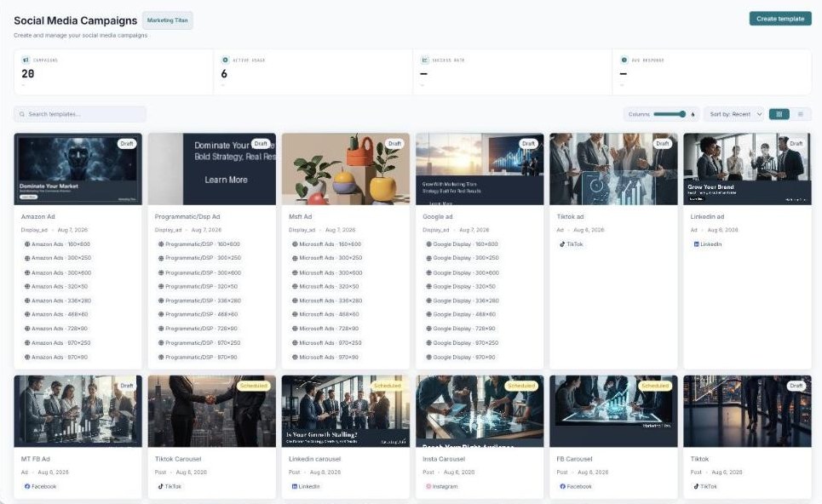Select the Msft Ad title

point(300,216)
